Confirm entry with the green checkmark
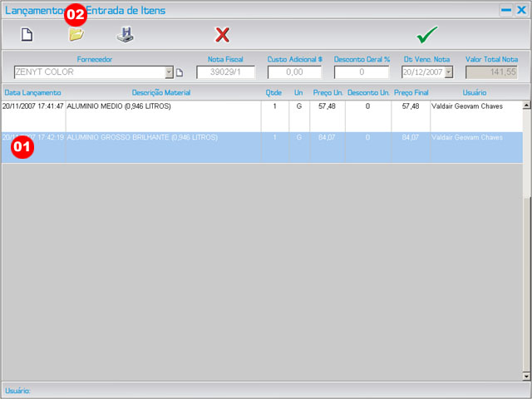The height and width of the screenshot is (399, 532). tap(427, 35)
